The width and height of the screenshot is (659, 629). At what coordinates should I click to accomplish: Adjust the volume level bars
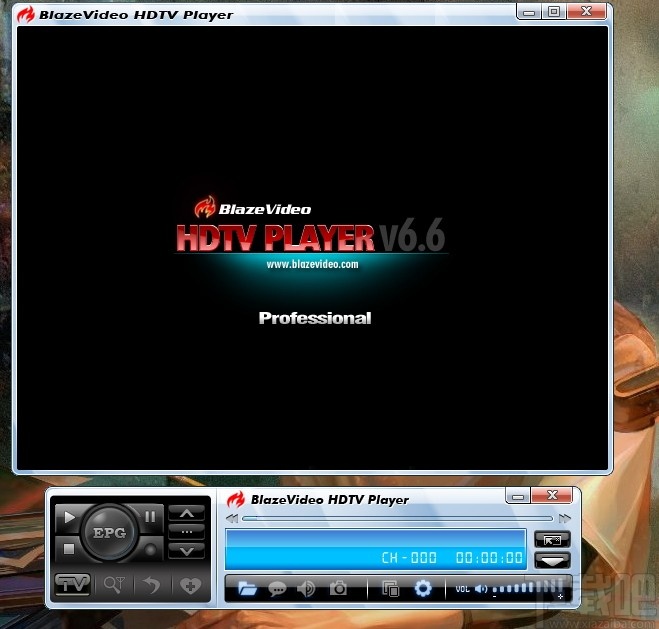tap(528, 587)
